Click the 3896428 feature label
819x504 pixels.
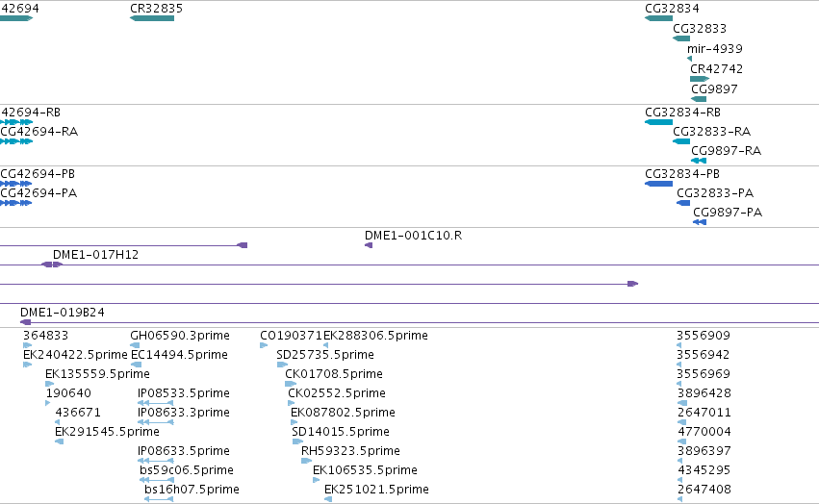coord(704,393)
